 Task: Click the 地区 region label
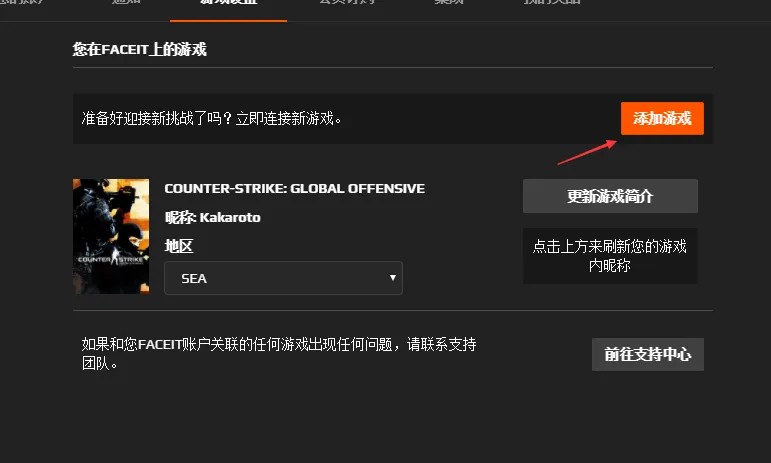pyautogui.click(x=179, y=246)
